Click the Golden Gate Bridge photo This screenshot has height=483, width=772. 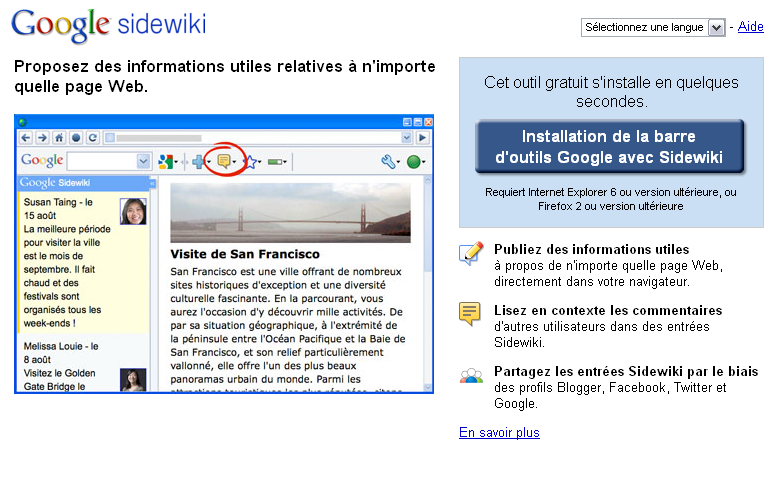[x=290, y=213]
